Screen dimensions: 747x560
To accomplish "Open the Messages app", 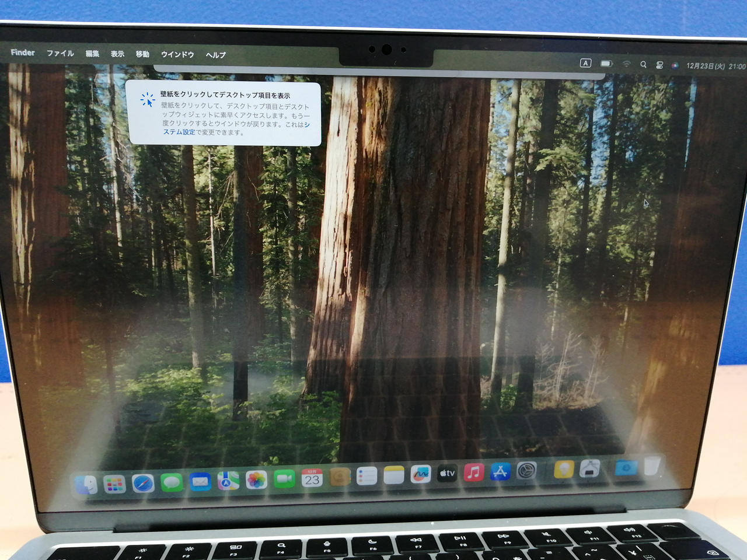I will tap(172, 482).
